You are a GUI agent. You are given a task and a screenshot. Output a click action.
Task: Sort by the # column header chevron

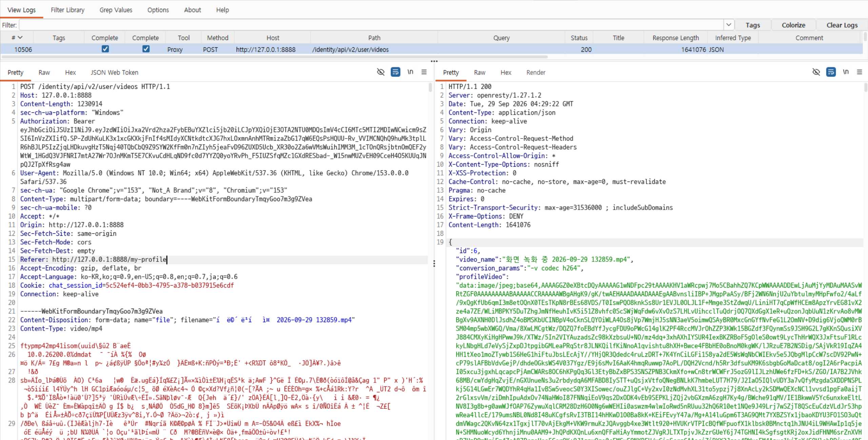click(x=20, y=38)
